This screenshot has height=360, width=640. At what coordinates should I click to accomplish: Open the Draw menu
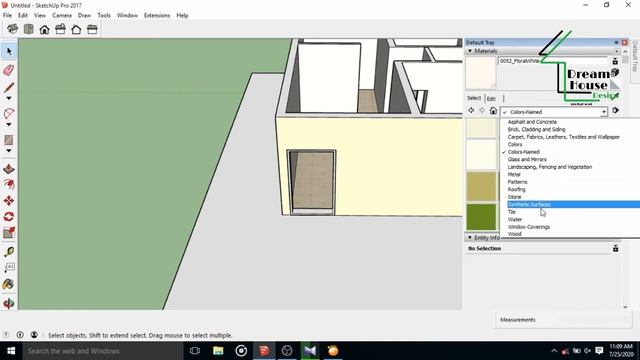(84, 16)
